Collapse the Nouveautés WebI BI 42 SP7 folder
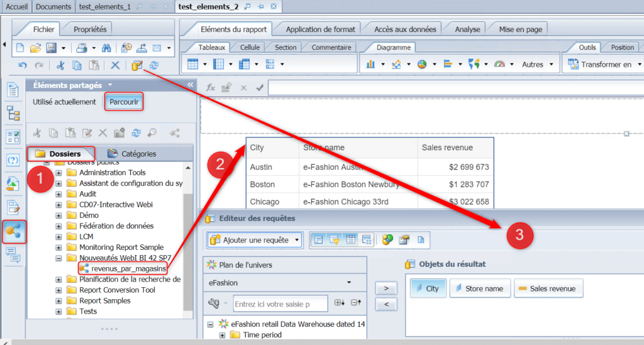Viewport: 644px width, 345px height. [58, 258]
